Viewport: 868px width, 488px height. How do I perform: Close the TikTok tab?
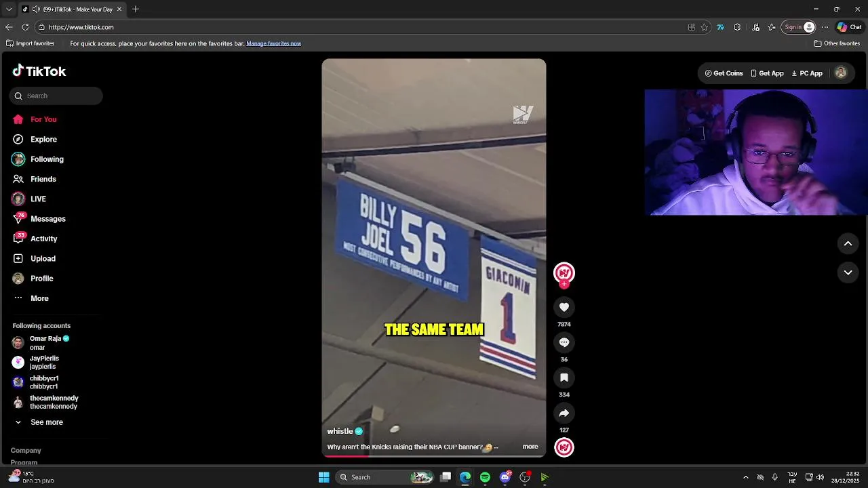(x=119, y=9)
